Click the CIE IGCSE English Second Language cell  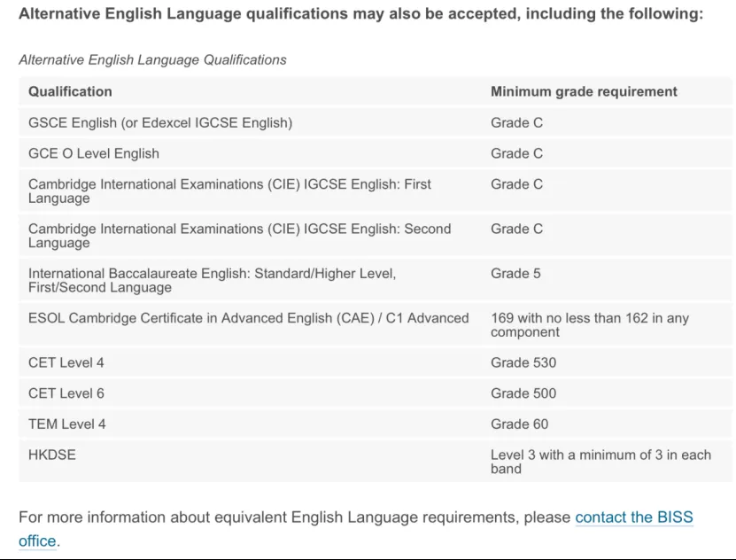[239, 235]
